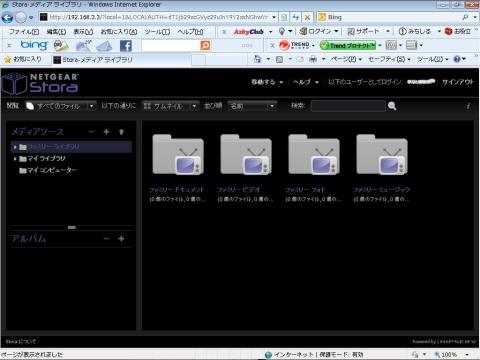The image size is (480, 360).
Task: Expand the マイライブラリ tree node
Action: tap(15, 159)
